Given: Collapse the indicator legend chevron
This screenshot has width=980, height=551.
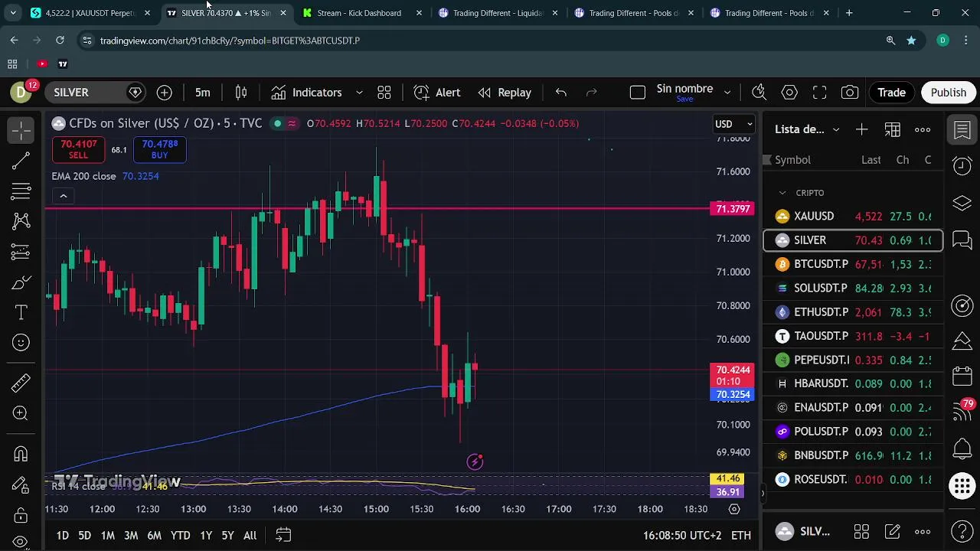Looking at the screenshot, I should 64,197.
